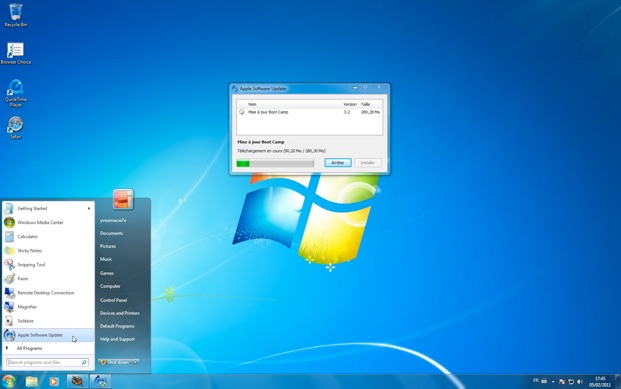Viewport: 621px width, 389px height.
Task: Open Documents from Start menu
Action: pyautogui.click(x=111, y=233)
